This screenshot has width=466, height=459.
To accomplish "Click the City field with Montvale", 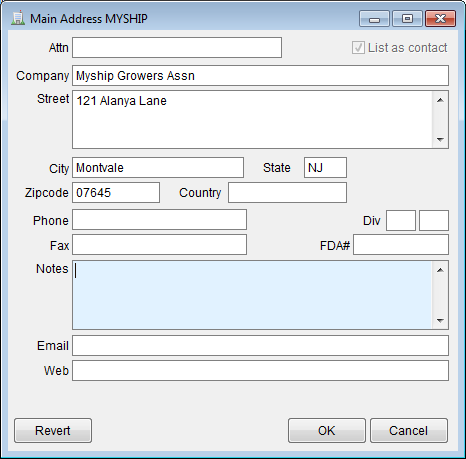I will [x=158, y=168].
